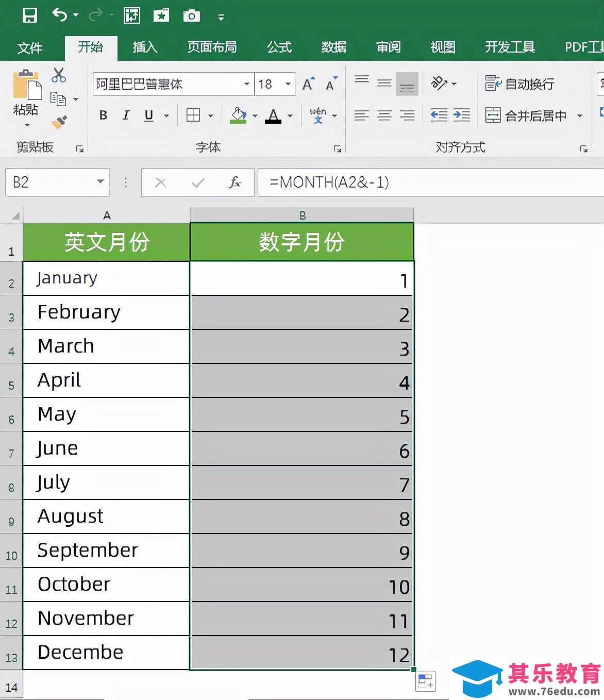Screen dimensions: 604x700
Task: Align text left
Action: (362, 115)
